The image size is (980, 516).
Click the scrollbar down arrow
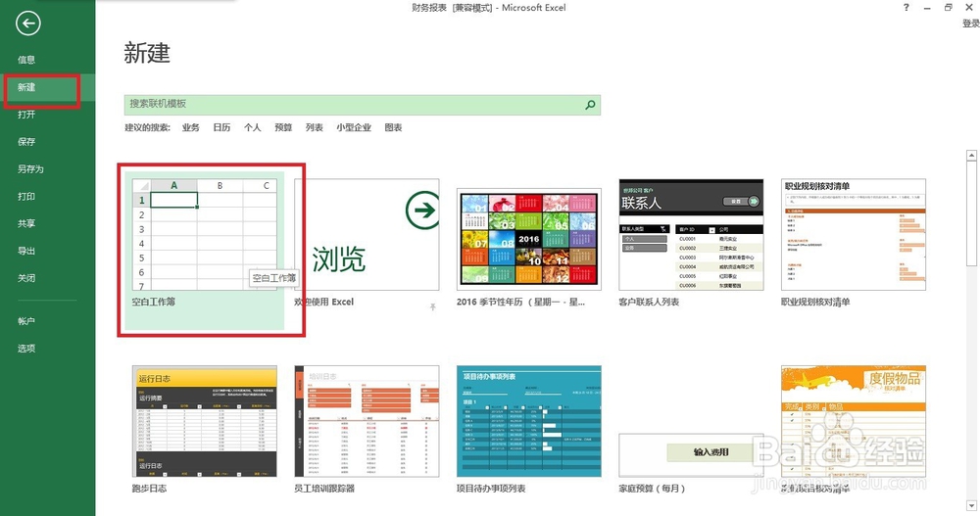[971, 505]
